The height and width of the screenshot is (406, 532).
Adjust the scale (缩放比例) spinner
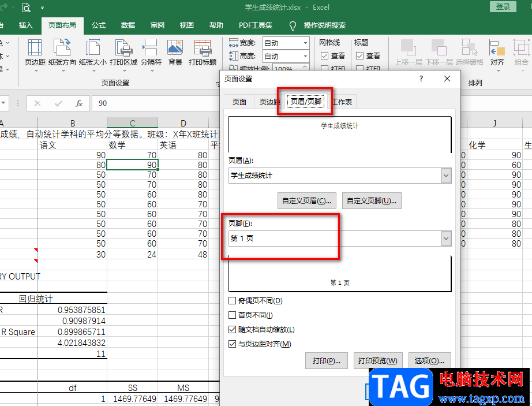pos(305,67)
